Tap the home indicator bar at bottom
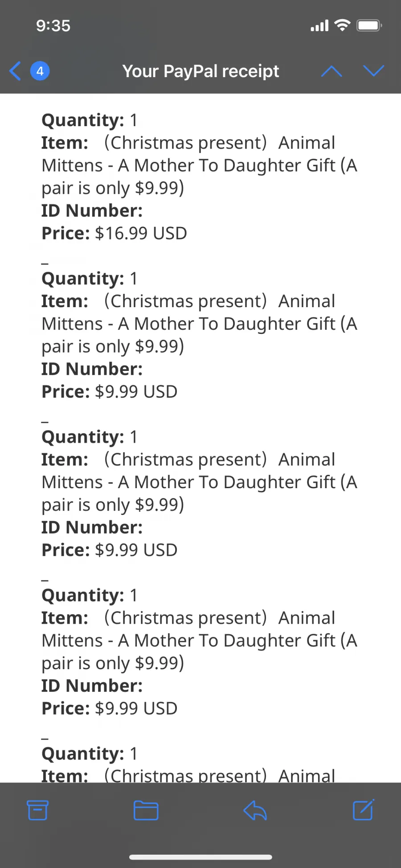Screen dimensions: 401x868 [200, 857]
